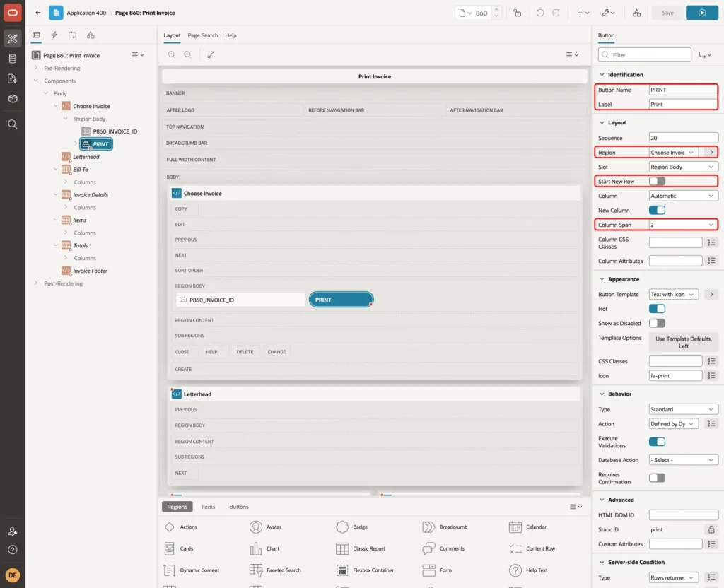Open the Create plus menu in toolbar
The height and width of the screenshot is (588, 724).
(x=583, y=13)
